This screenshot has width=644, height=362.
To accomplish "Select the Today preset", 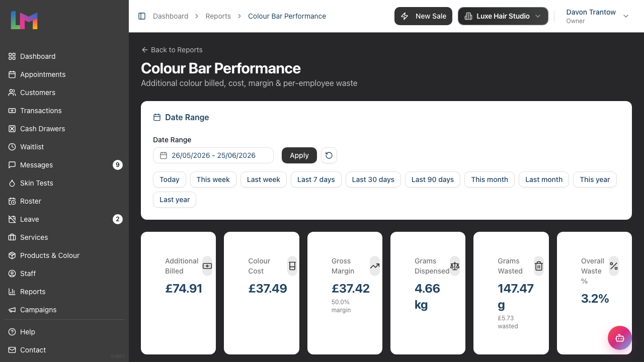I will tap(170, 179).
